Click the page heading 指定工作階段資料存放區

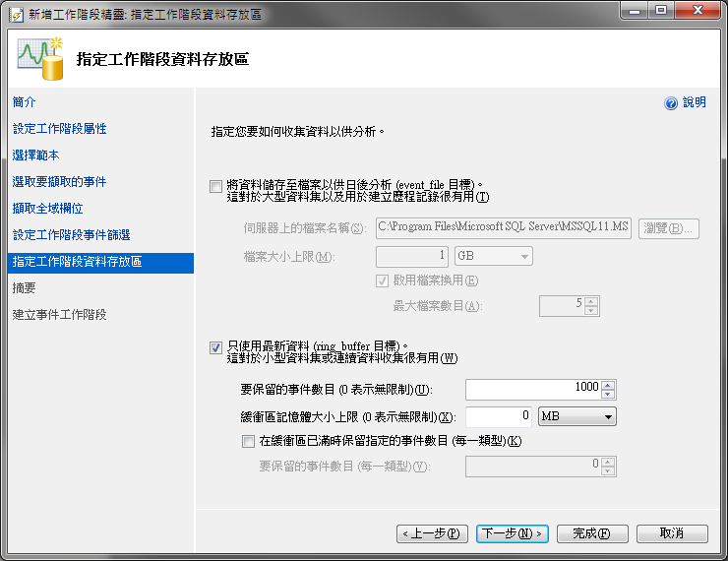coord(162,59)
